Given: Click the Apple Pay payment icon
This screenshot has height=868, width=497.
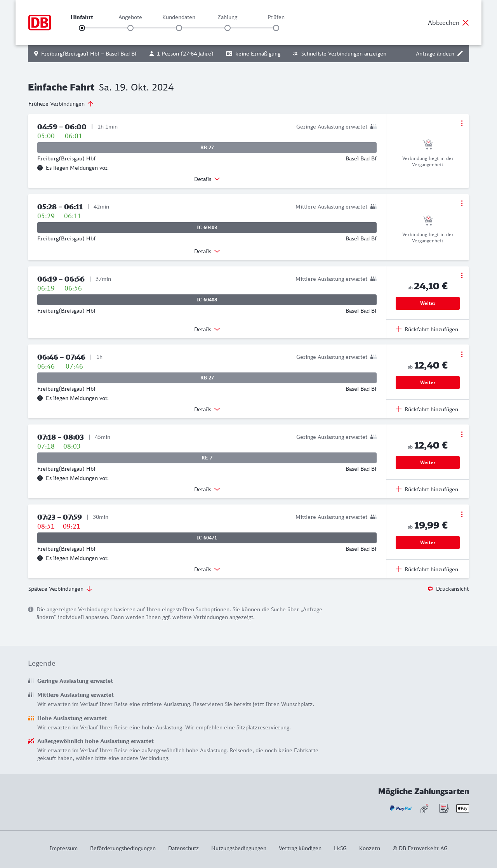Looking at the screenshot, I should coord(462,808).
